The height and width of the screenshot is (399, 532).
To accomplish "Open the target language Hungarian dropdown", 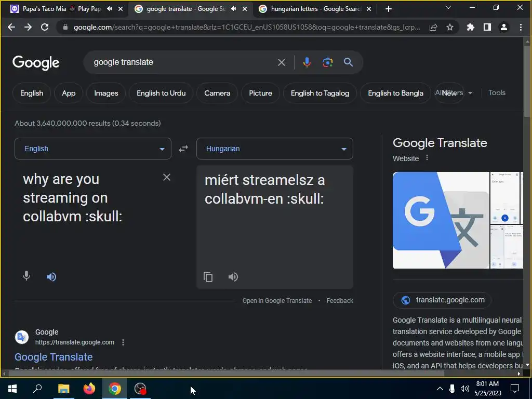I will tap(275, 149).
